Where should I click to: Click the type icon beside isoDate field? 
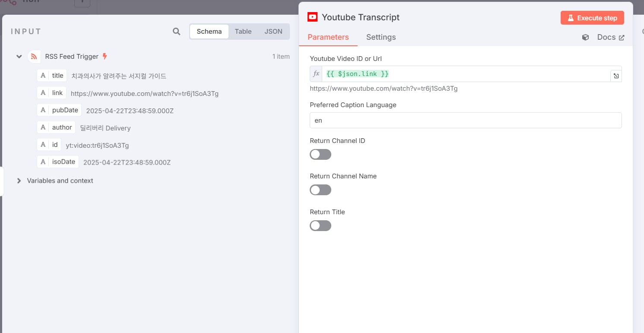(x=43, y=162)
